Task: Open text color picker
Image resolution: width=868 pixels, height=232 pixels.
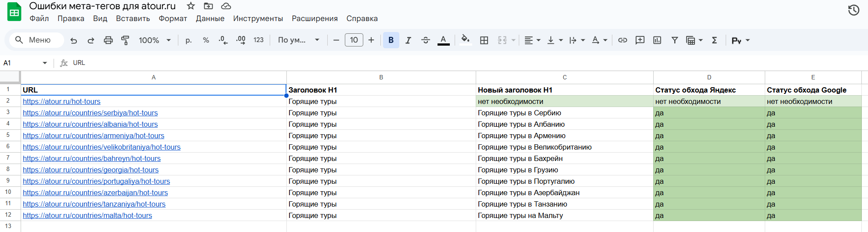Action: pos(444,40)
